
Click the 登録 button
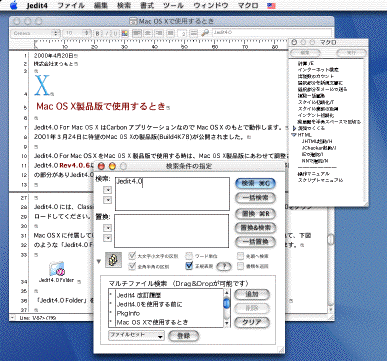tap(184, 336)
